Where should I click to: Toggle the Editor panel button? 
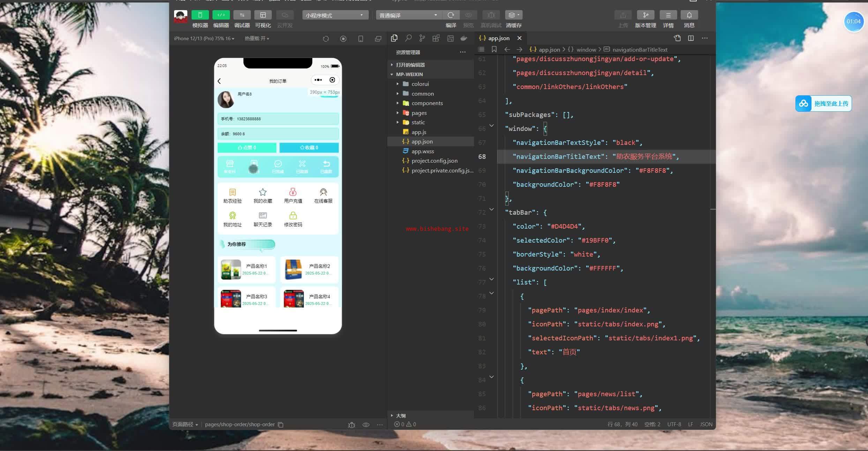(x=221, y=15)
